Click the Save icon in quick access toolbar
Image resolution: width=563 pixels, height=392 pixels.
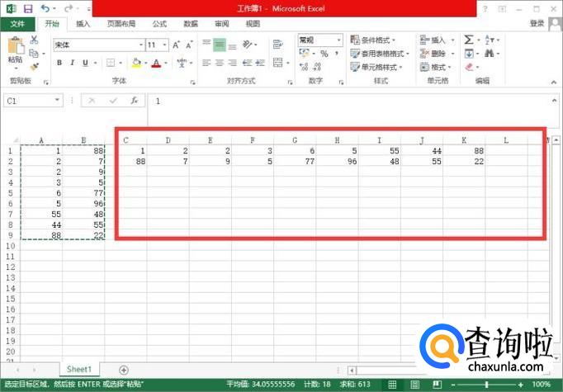[27, 8]
